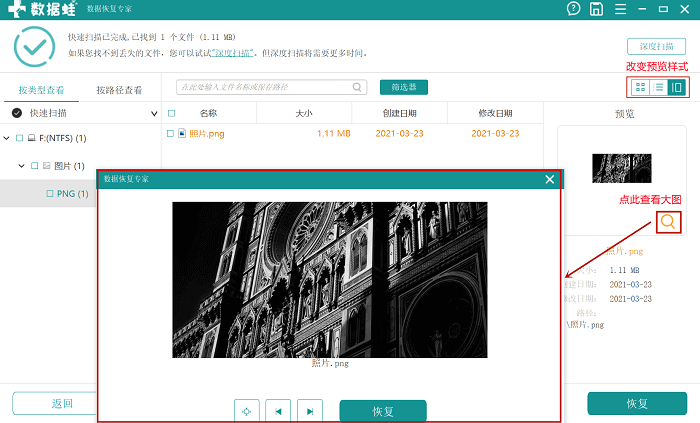Click the small preview thumbnail image
Viewport: 700px width, 423px height.
pyautogui.click(x=621, y=168)
